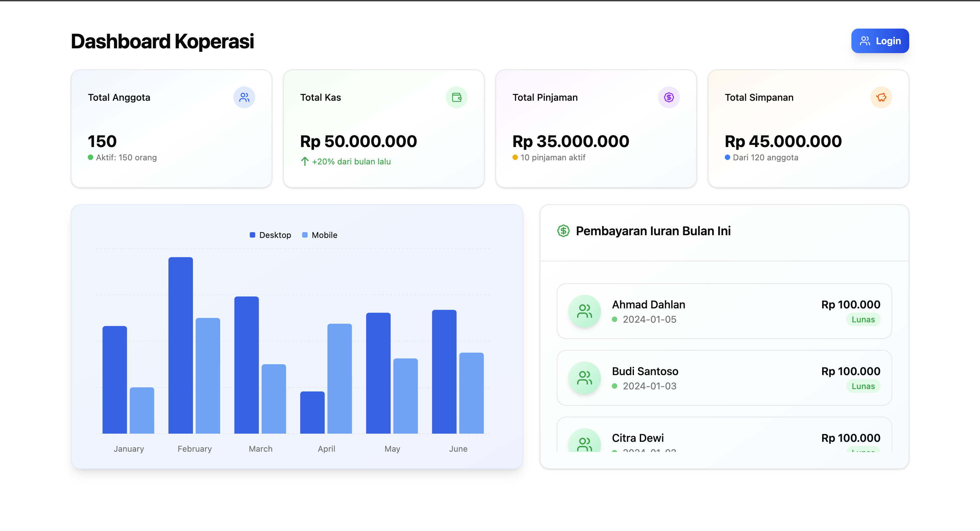Click the Desktop legend color swatch
980x531 pixels.
(252, 235)
